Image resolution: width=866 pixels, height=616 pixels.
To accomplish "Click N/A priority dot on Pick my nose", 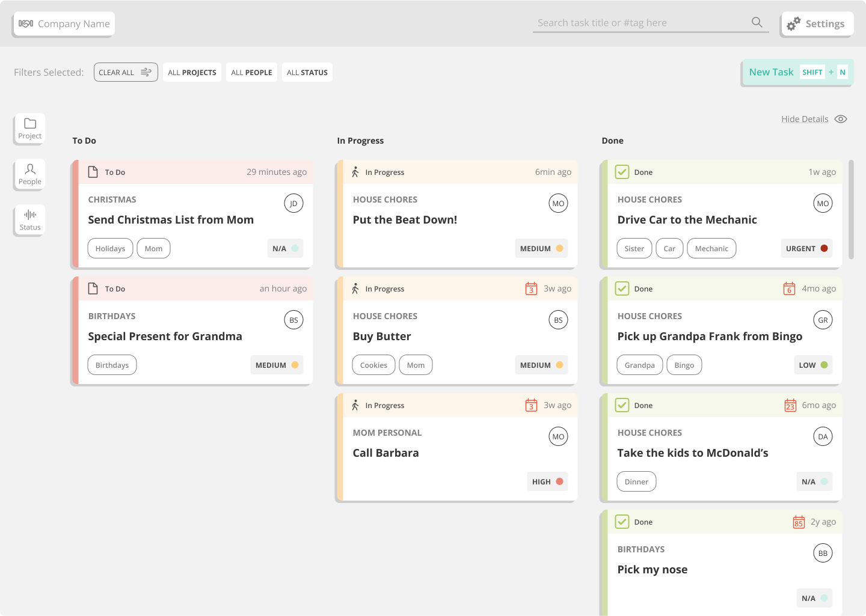I will pyautogui.click(x=824, y=598).
